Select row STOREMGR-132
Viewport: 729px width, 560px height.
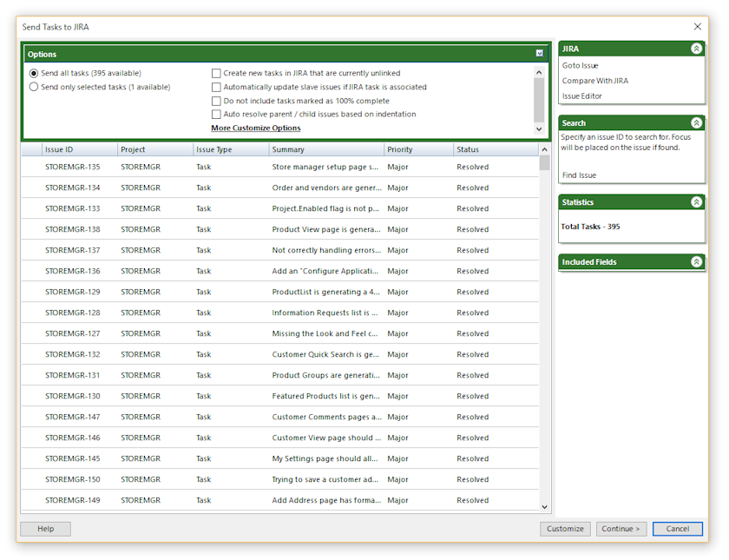coord(279,354)
